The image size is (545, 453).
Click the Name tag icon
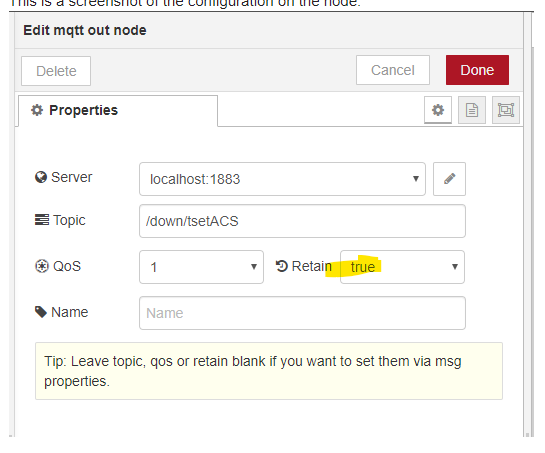click(x=41, y=312)
